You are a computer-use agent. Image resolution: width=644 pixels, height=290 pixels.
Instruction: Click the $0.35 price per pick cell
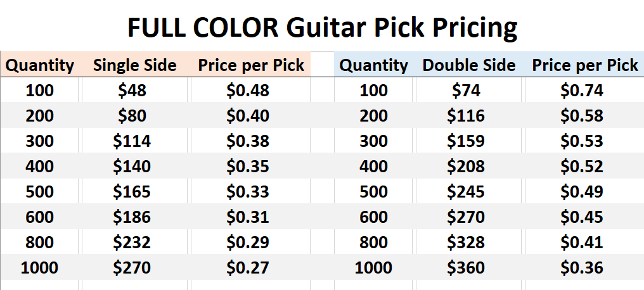click(248, 166)
